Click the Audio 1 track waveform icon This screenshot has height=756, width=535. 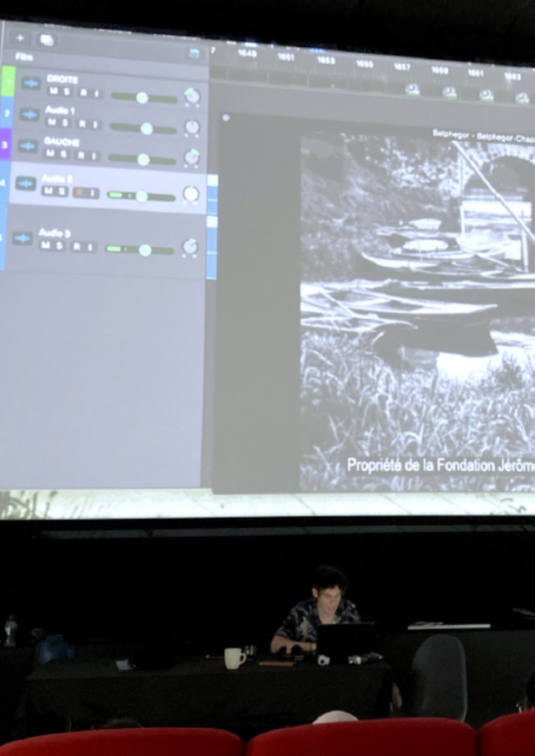pos(29,114)
